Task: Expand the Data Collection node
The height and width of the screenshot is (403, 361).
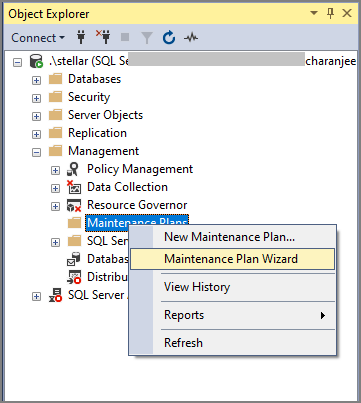Action: 55,188
